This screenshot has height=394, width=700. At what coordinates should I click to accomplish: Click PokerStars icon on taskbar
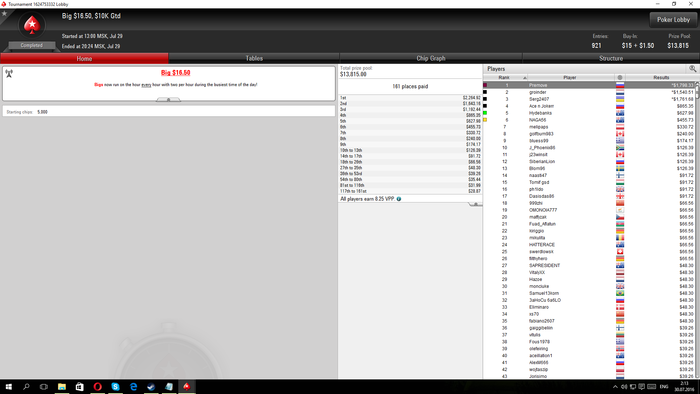coord(187,386)
